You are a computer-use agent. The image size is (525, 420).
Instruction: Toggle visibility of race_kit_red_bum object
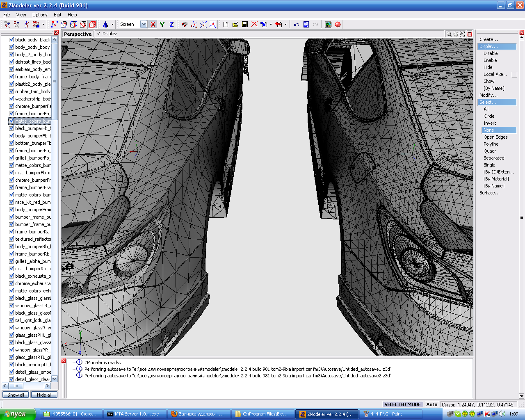point(11,202)
